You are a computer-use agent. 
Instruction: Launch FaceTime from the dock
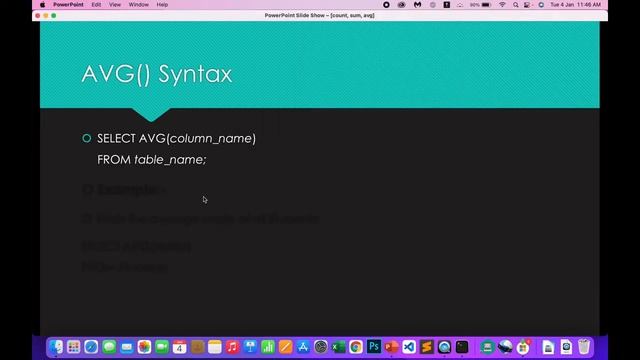pos(162,347)
